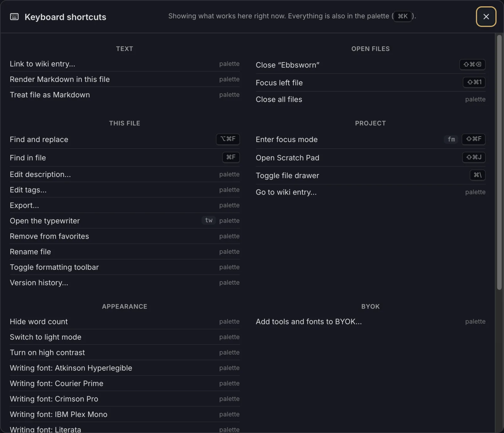Viewport: 504px width, 433px height.
Task: Pick 'Writing font: IBM Plex Mono'
Action: pyautogui.click(x=125, y=414)
